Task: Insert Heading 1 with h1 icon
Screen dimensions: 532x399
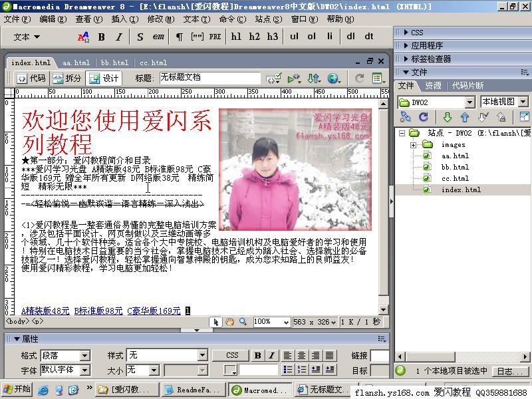Action: [x=236, y=37]
